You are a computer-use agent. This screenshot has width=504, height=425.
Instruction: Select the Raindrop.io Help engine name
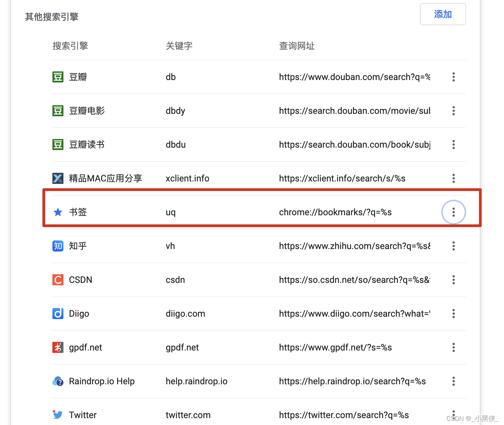click(102, 381)
